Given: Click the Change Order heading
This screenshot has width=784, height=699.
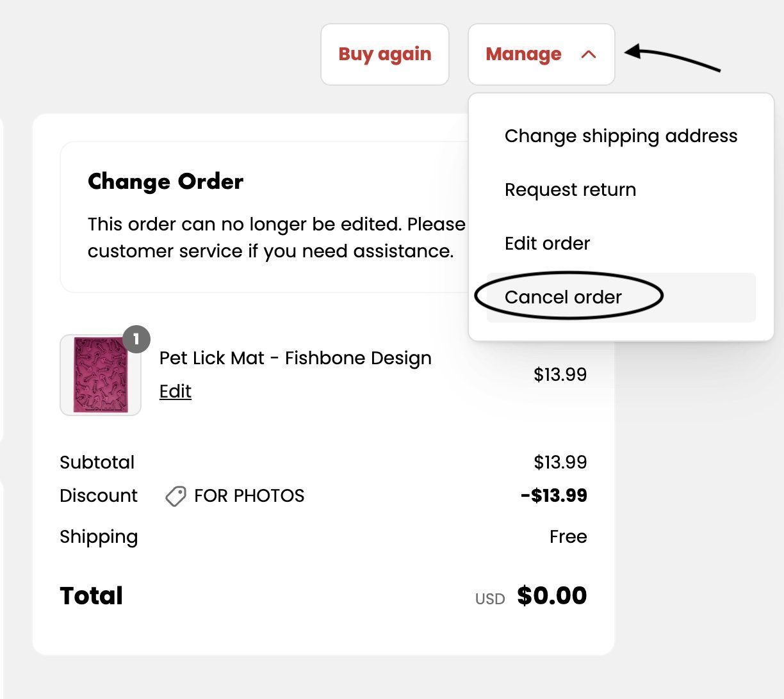Looking at the screenshot, I should click(166, 181).
